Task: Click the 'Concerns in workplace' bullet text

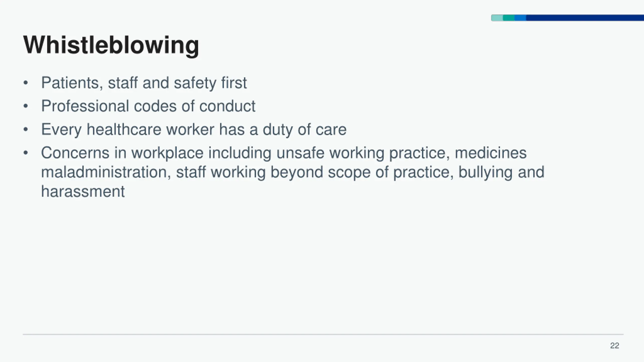Action: tap(293, 172)
